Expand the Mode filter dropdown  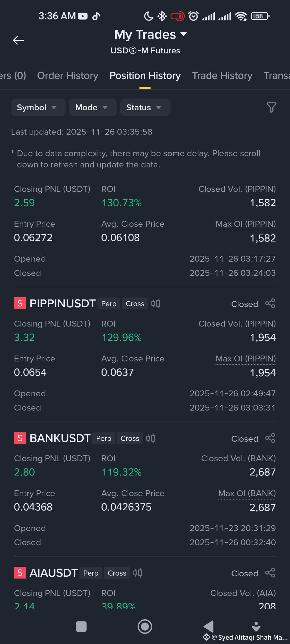click(93, 107)
